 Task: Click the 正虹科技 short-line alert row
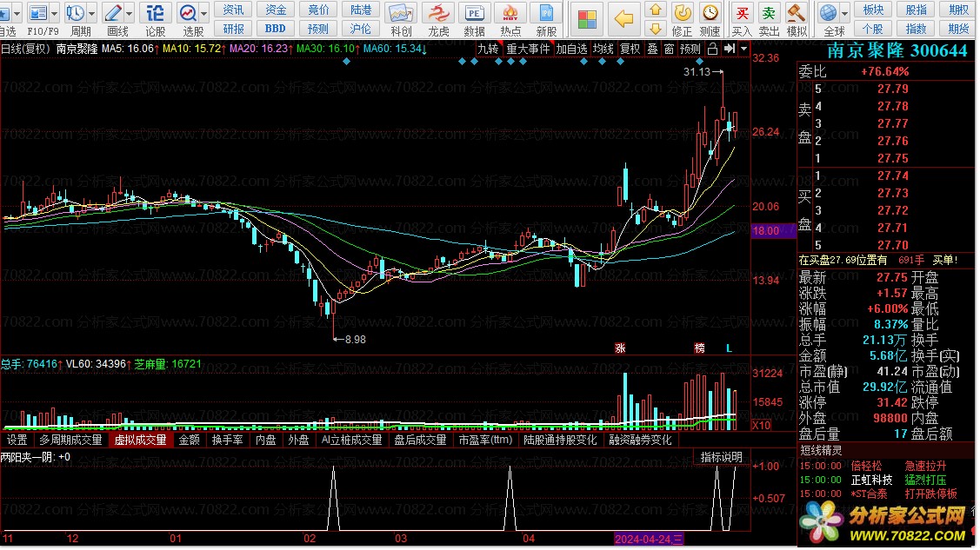coord(885,480)
